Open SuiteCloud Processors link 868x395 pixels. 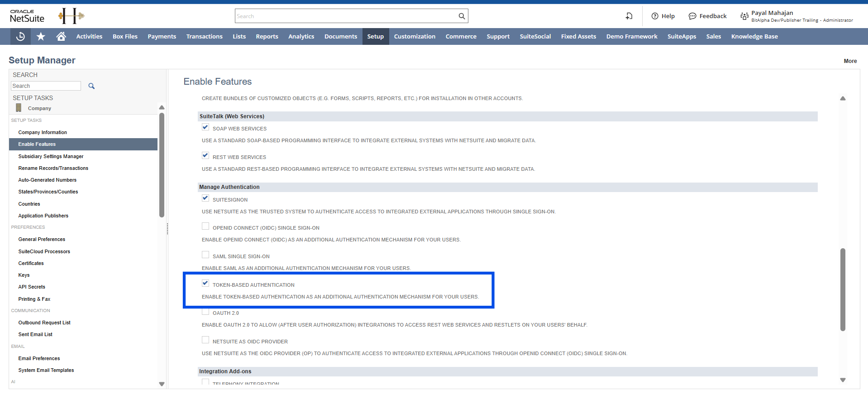[x=44, y=251]
